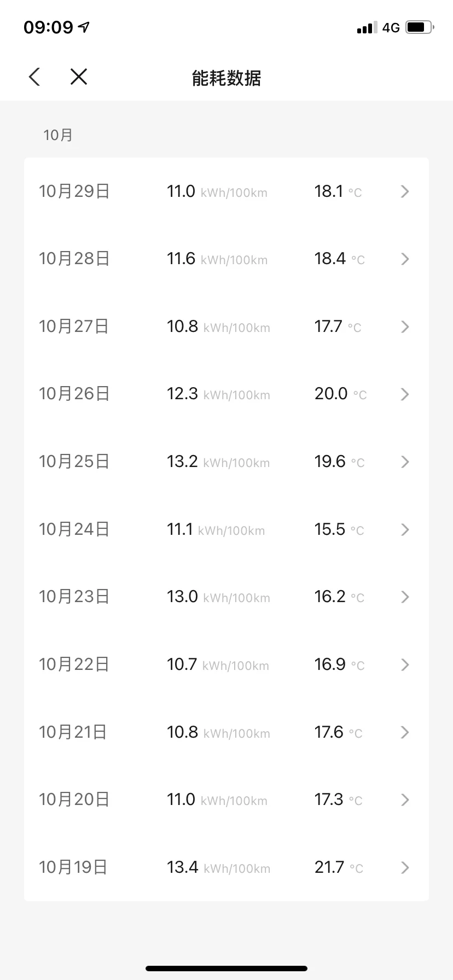Tap the cellular signal bars icon
The width and height of the screenshot is (453, 980).
pos(367,28)
